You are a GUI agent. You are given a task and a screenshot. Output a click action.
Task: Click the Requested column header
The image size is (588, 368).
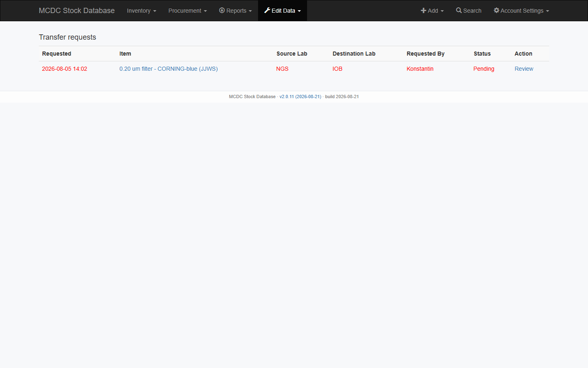[57, 54]
